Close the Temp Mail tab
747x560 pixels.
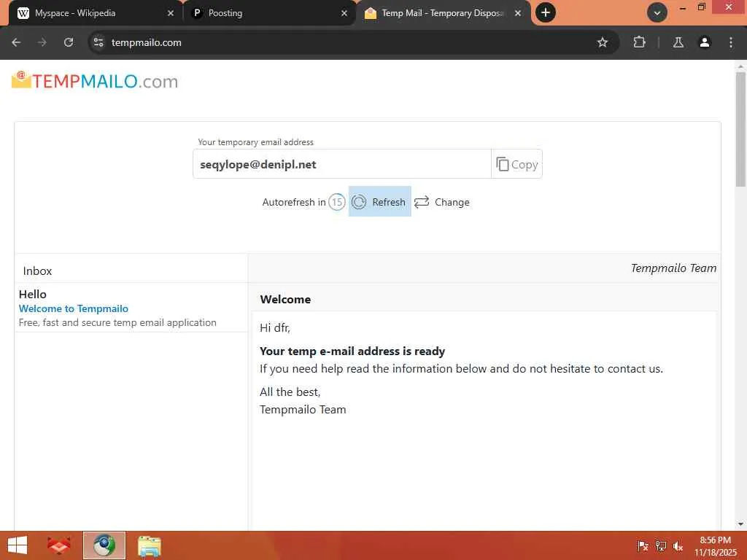tap(518, 13)
